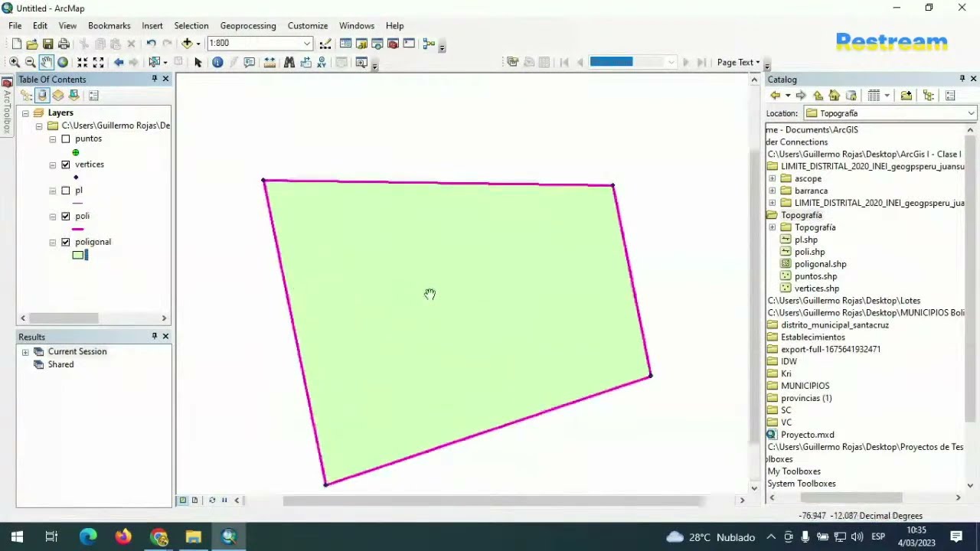Switch to List By Drawing Order

26,96
